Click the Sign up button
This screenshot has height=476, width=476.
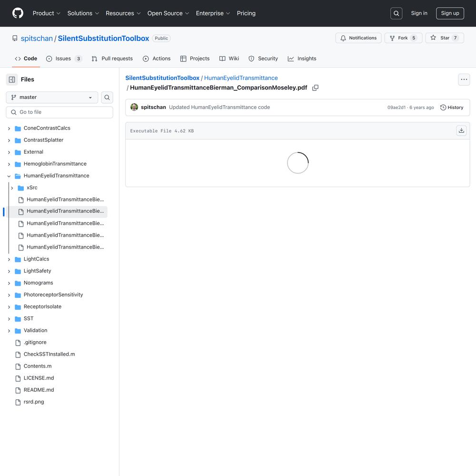click(450, 13)
